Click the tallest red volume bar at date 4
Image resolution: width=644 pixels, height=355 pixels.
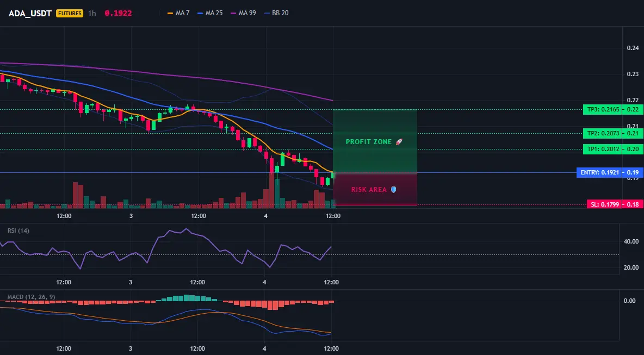point(271,190)
